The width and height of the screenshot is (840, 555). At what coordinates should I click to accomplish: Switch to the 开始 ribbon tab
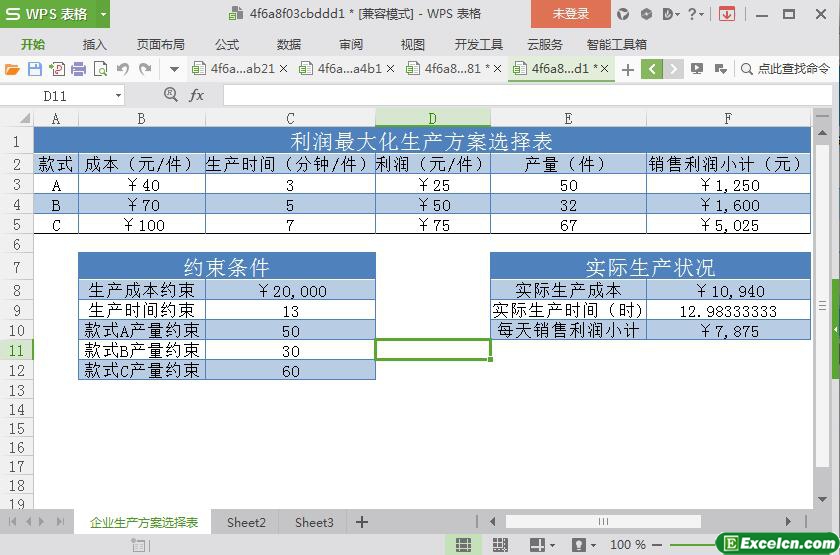click(33, 44)
